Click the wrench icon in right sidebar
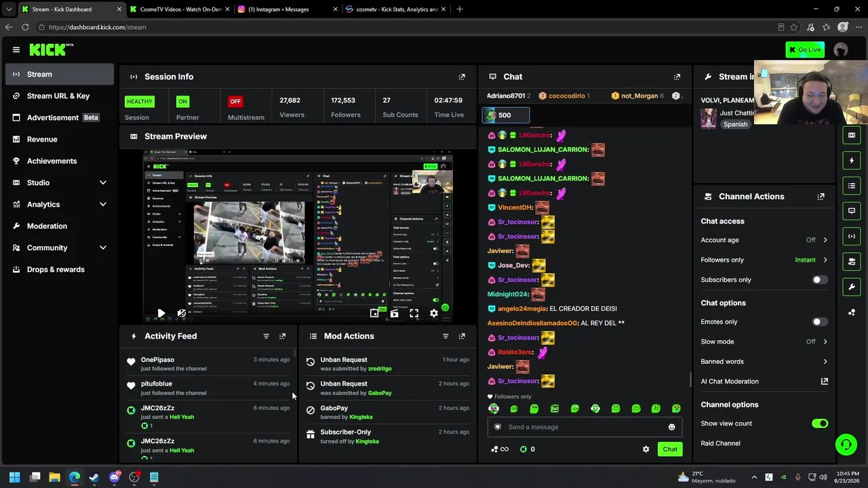The width and height of the screenshot is (868, 488). [x=852, y=287]
